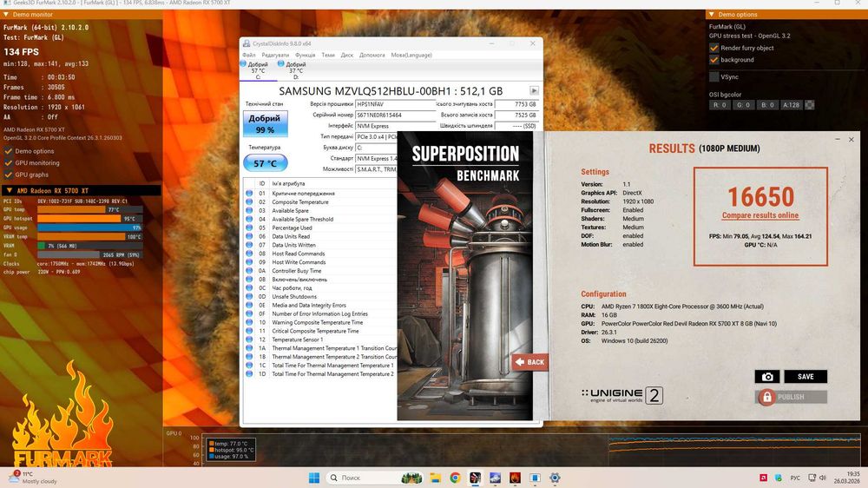Open weather widget showing 11°C
The height and width of the screenshot is (488, 868).
(33, 478)
